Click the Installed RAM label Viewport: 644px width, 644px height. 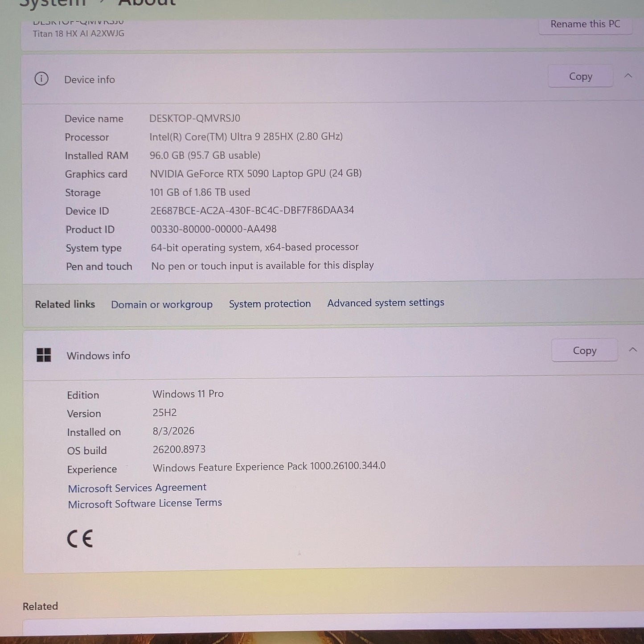pos(97,156)
